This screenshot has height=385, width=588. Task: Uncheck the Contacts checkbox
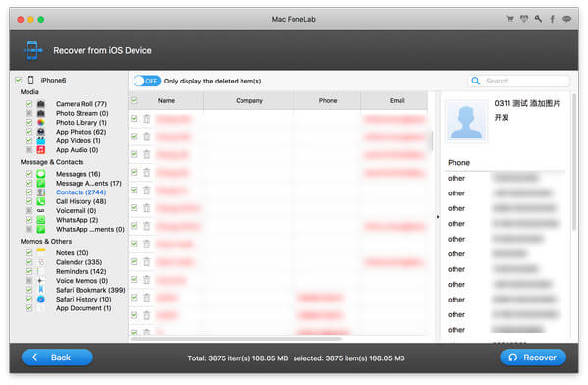click(x=28, y=192)
